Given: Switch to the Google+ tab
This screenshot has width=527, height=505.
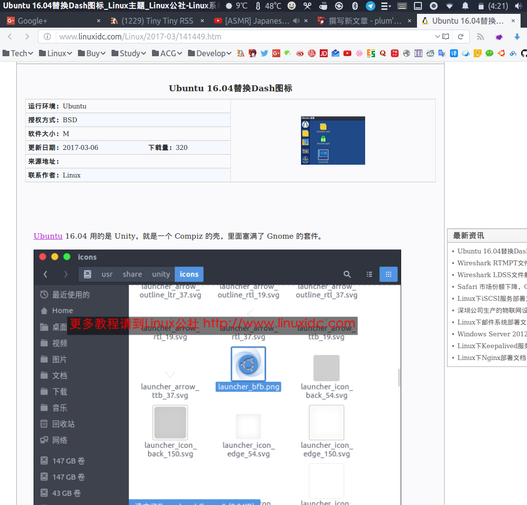Looking at the screenshot, I should pyautogui.click(x=54, y=20).
